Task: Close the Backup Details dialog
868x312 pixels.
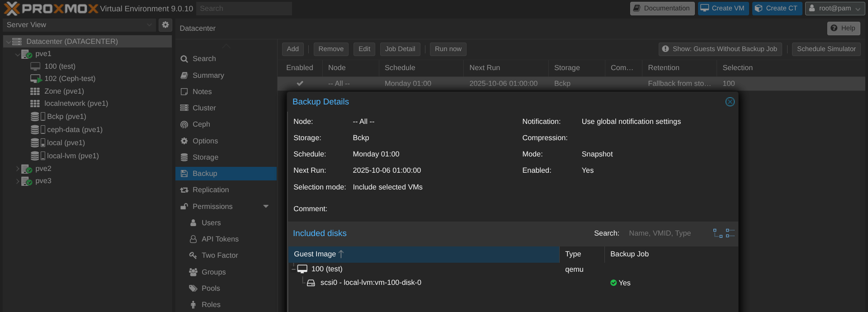Action: 730,102
